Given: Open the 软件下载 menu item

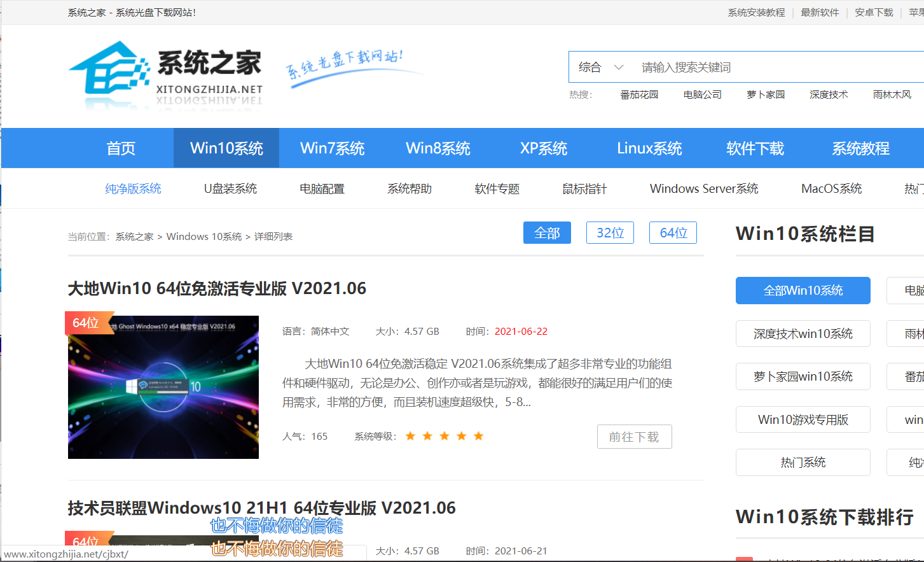Looking at the screenshot, I should tap(755, 148).
